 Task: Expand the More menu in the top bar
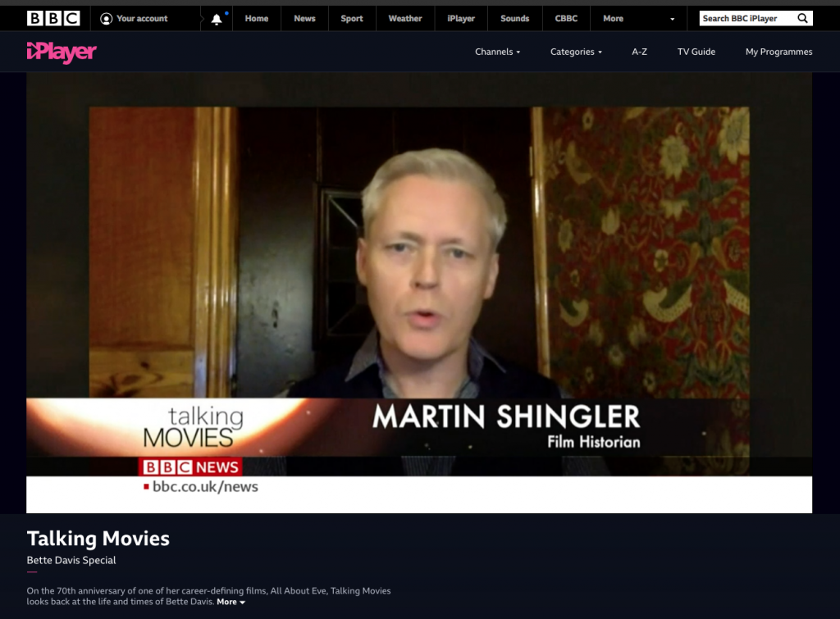click(x=638, y=19)
